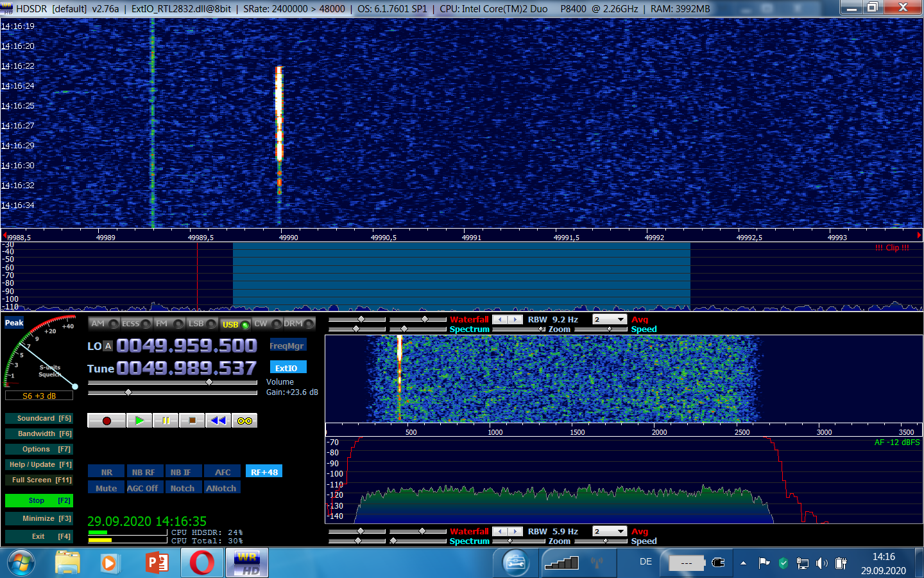The image size is (924, 578).
Task: Click lower AF Waterfall left arrow
Action: (x=500, y=531)
